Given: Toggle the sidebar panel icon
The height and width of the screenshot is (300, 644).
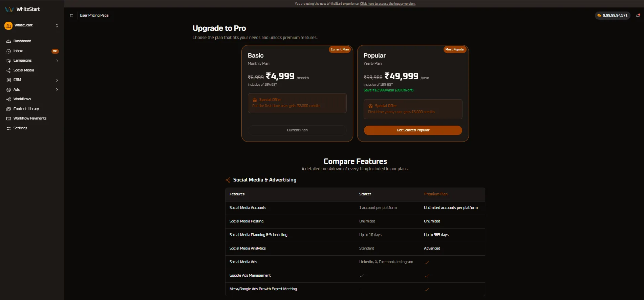Looking at the screenshot, I should 71,16.
